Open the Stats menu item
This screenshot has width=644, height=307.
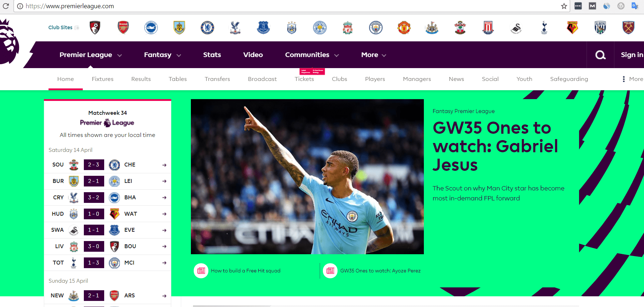click(x=212, y=55)
